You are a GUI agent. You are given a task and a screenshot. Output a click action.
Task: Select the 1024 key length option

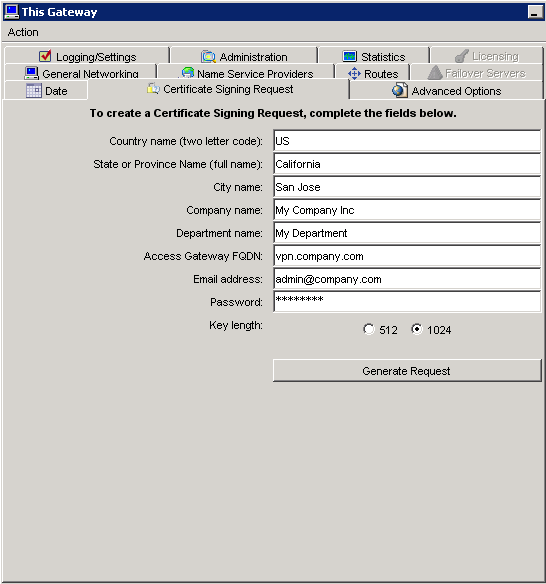tap(416, 329)
